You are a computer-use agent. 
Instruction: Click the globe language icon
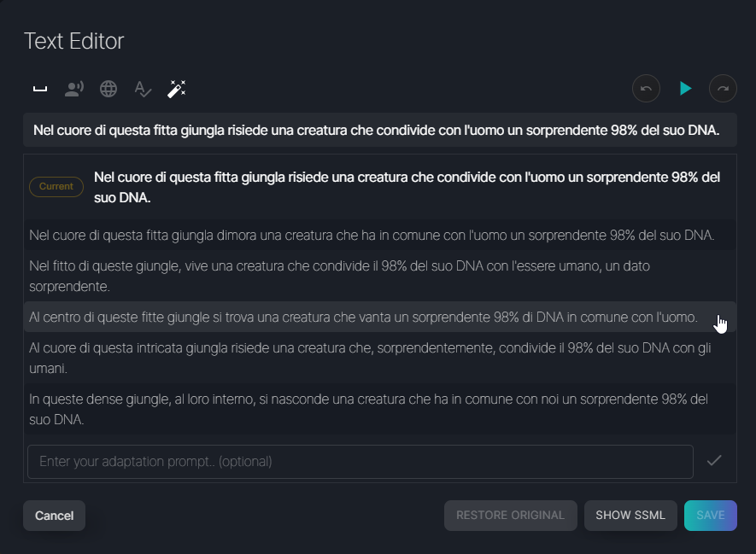[108, 88]
